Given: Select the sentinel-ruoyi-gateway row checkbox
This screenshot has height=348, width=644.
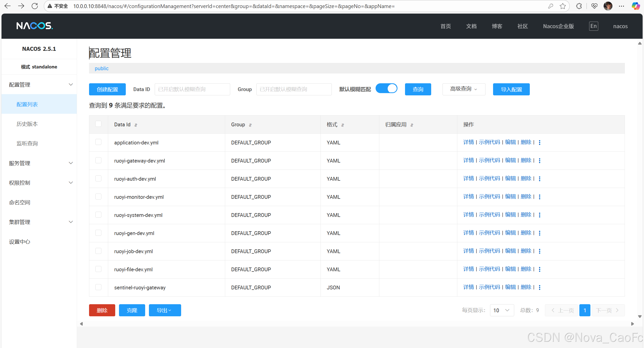Looking at the screenshot, I should [98, 287].
